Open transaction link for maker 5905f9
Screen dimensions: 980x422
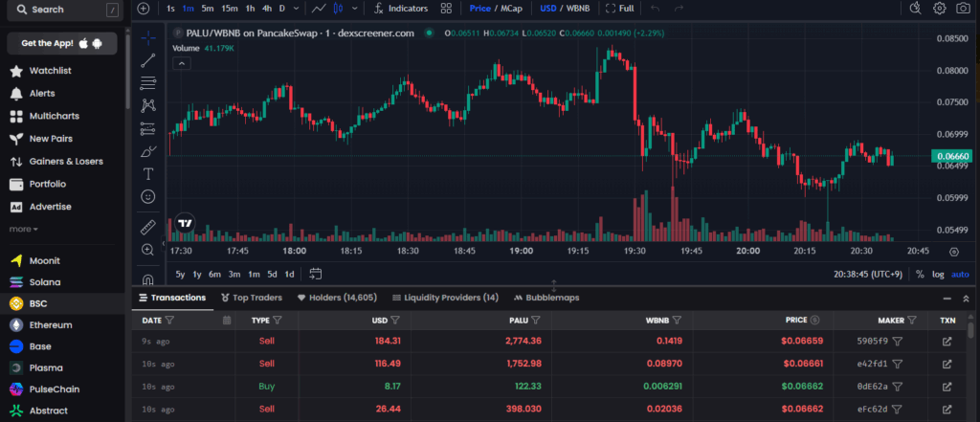947,341
